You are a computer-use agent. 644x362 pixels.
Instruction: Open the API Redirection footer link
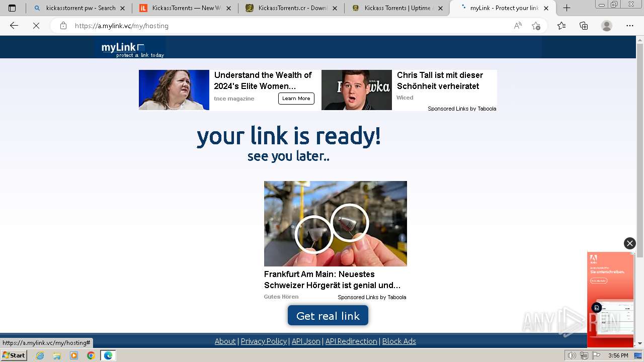[351, 341]
